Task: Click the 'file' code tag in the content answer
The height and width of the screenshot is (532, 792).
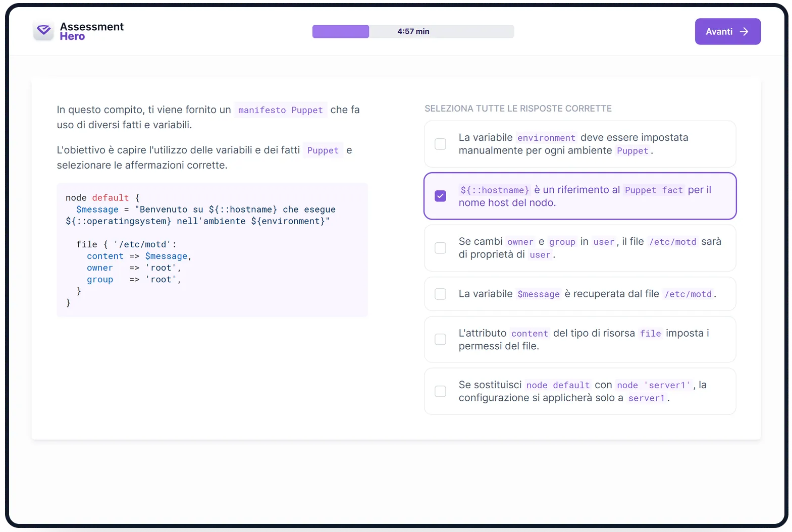Action: 650,333
